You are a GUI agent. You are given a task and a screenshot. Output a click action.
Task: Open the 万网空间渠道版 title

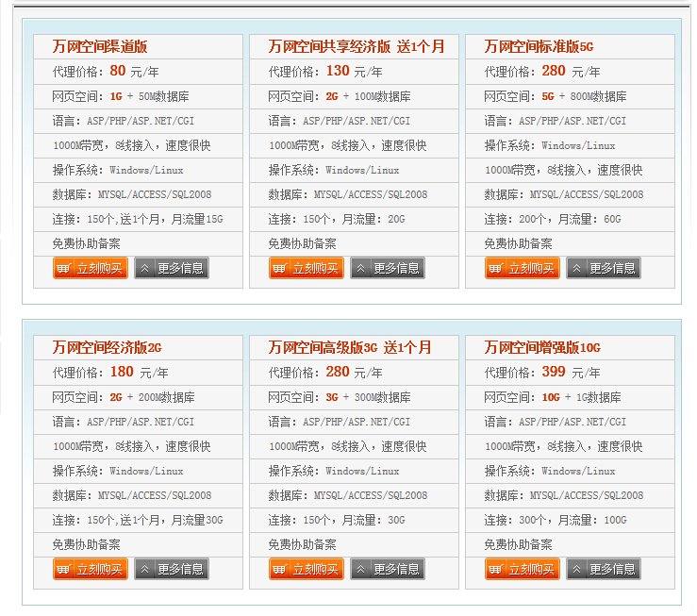[100, 46]
